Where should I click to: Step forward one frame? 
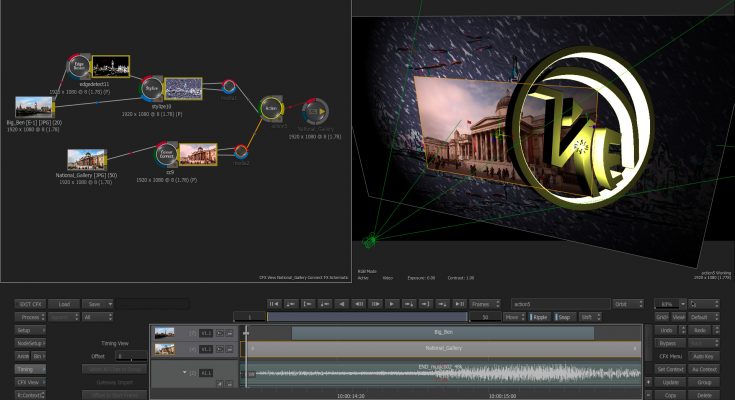point(375,304)
